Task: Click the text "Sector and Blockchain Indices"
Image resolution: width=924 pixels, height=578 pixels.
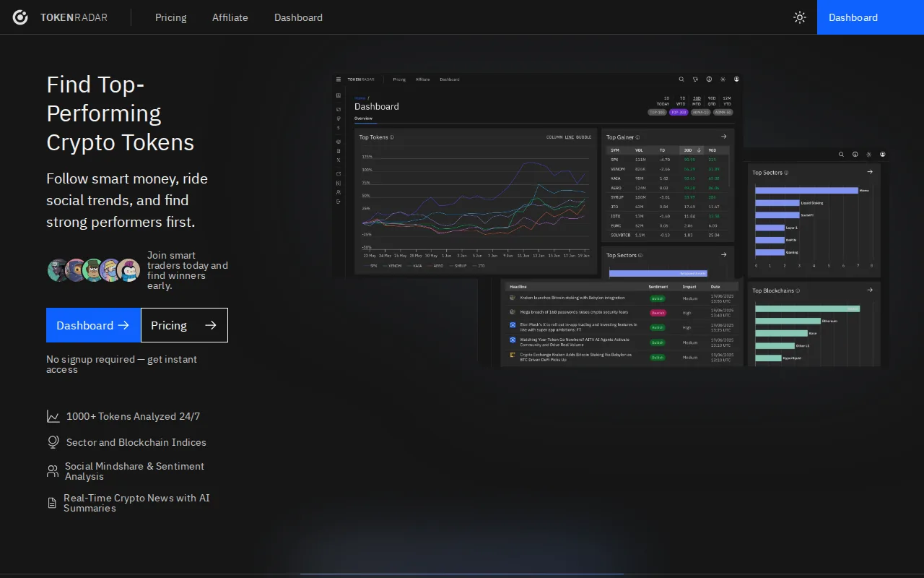Action: 136,442
